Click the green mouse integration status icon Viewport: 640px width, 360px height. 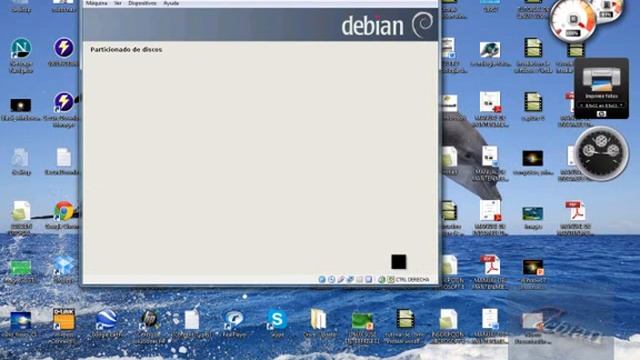(381, 279)
